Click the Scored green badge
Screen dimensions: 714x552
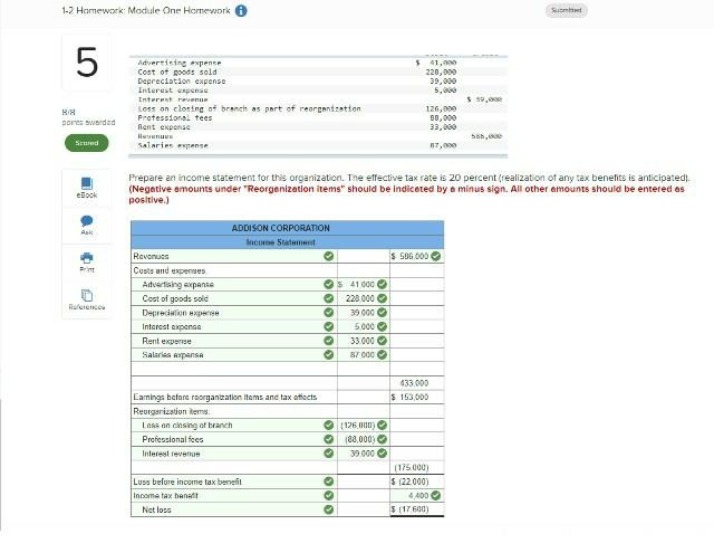87,143
